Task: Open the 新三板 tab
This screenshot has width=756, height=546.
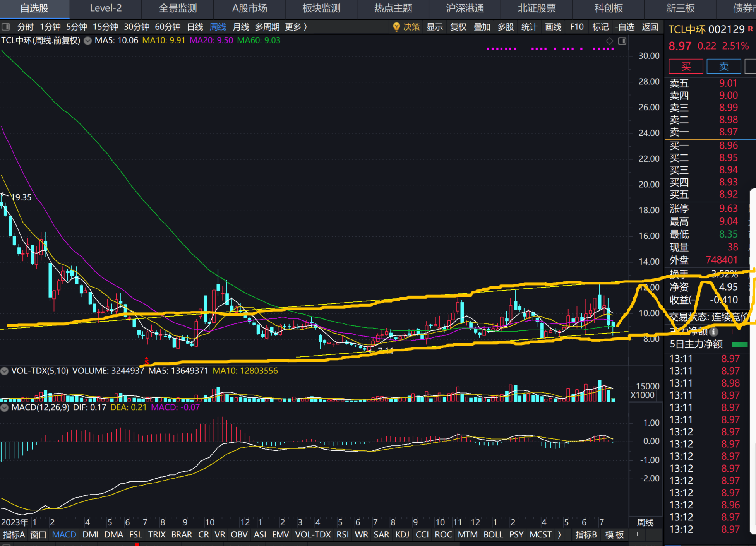Action: (680, 9)
